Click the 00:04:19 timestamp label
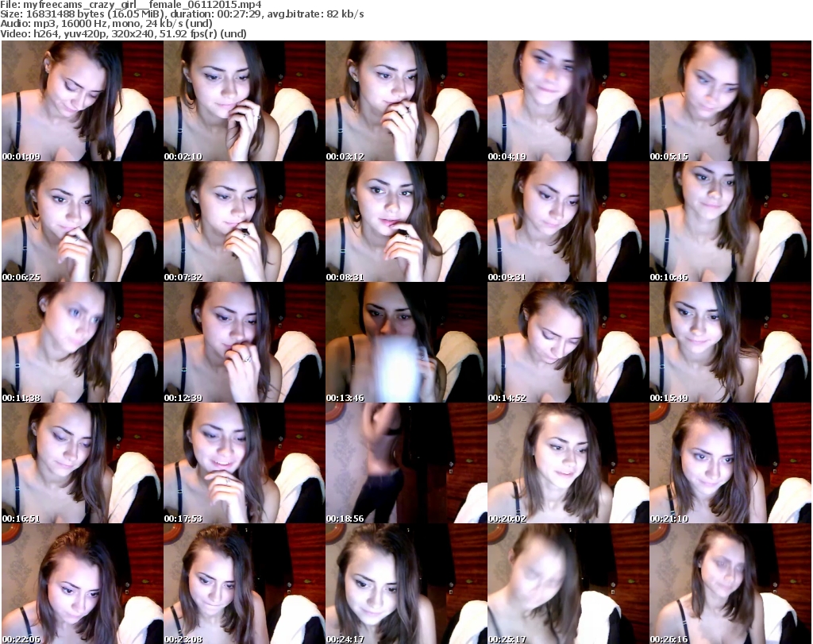 (507, 156)
